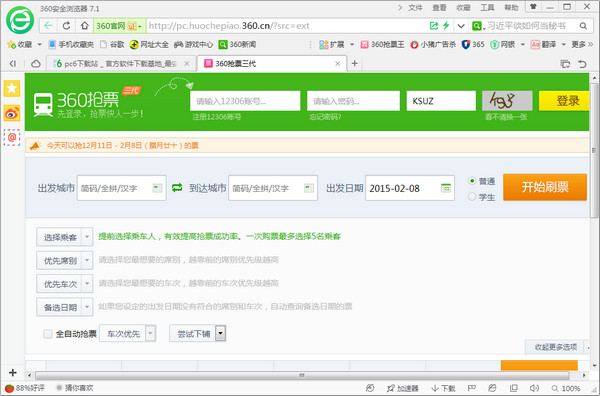Expand the 收藏 bookmarks dropdown arrow

coord(39,44)
